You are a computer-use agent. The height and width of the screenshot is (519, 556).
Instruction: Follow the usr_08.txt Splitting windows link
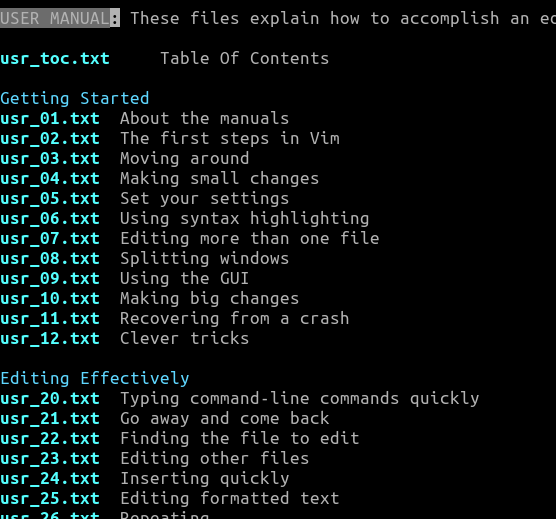[50, 259]
